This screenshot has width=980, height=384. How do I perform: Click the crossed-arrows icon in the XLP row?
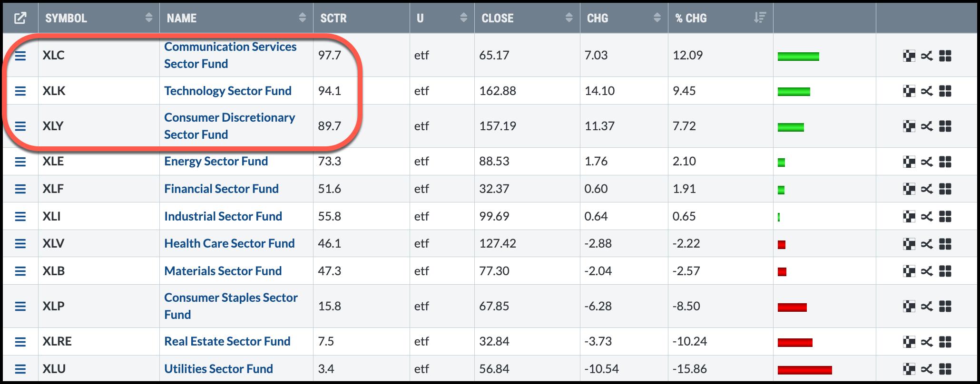pyautogui.click(x=927, y=307)
